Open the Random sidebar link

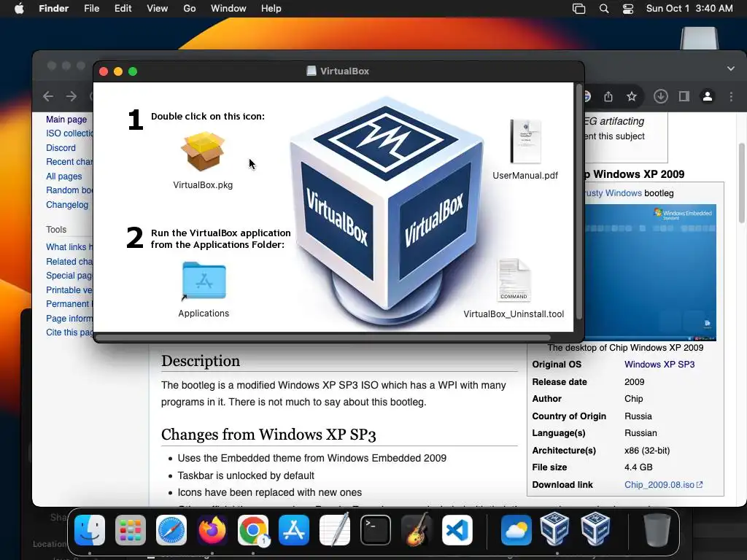point(69,190)
